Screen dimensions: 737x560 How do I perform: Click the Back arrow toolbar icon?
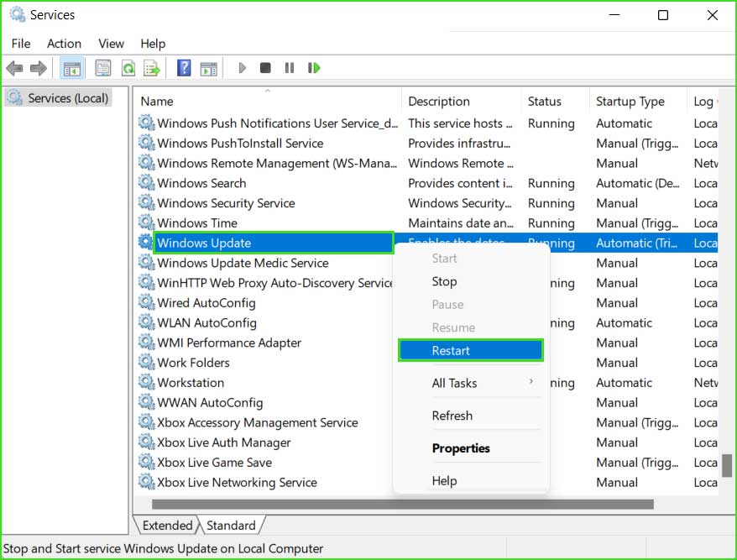pos(14,68)
